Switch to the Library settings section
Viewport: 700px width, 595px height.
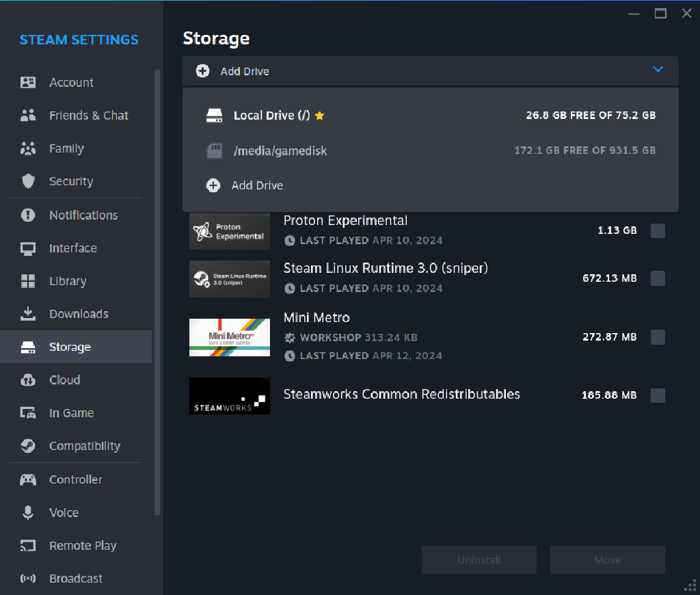click(x=68, y=281)
